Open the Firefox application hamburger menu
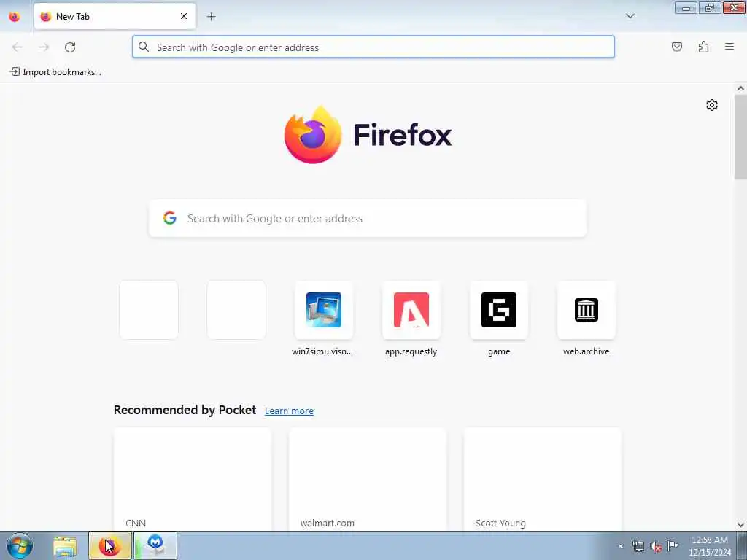Image resolution: width=747 pixels, height=560 pixels. pos(729,47)
